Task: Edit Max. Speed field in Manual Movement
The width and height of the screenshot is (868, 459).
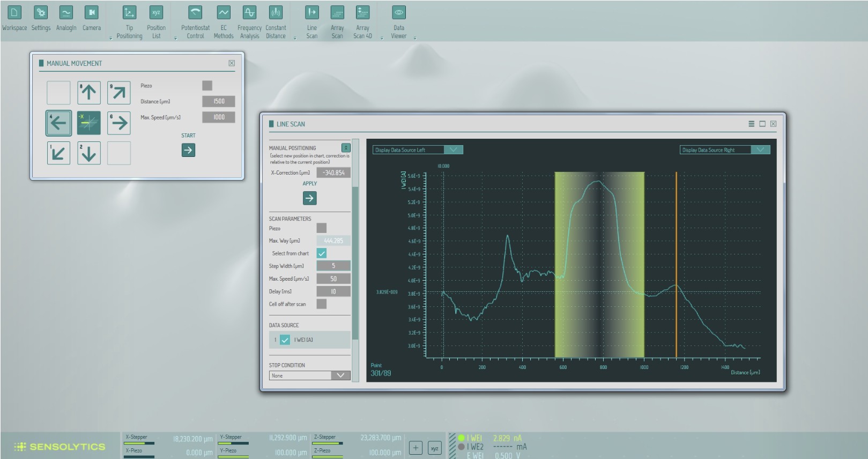Action: (219, 117)
